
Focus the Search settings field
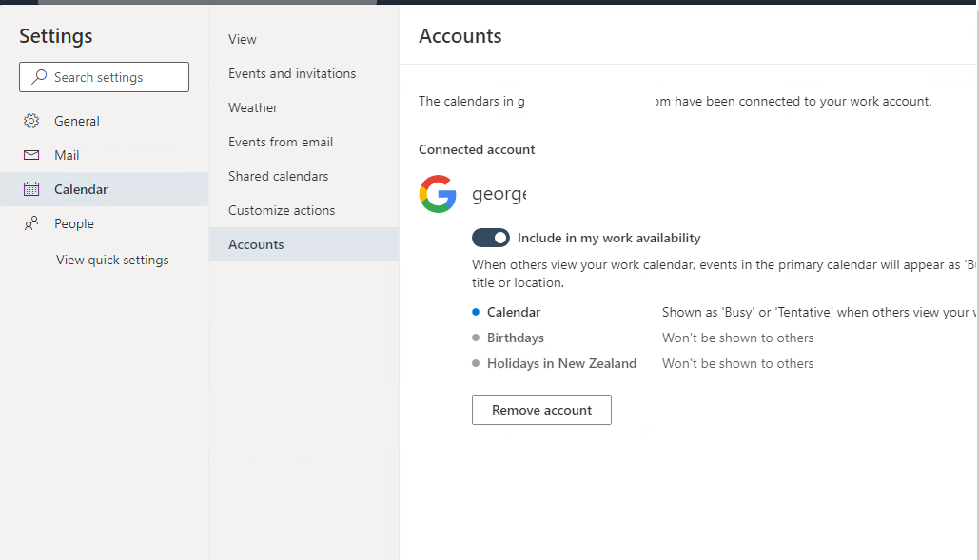(105, 77)
